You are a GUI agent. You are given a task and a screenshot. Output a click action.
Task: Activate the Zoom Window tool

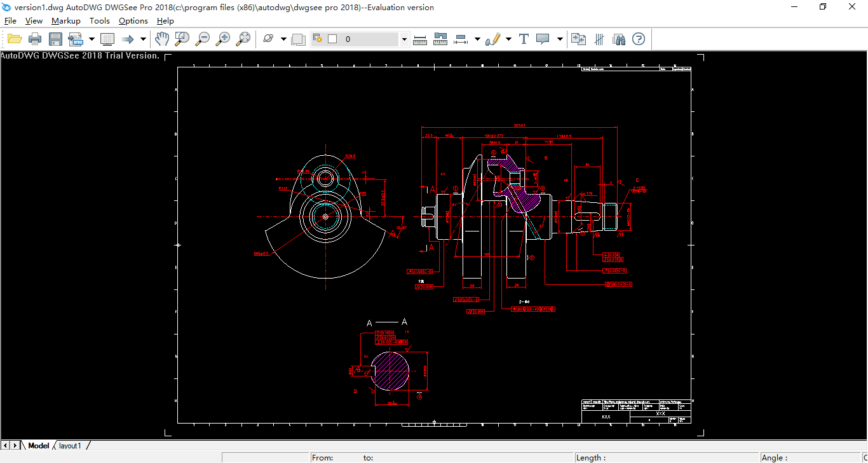pos(182,39)
